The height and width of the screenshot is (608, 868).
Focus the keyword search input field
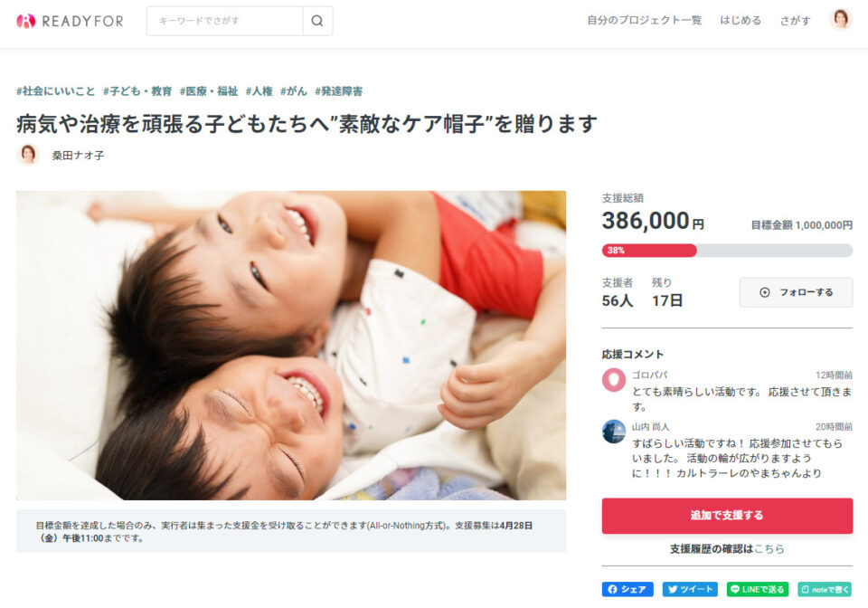(225, 21)
